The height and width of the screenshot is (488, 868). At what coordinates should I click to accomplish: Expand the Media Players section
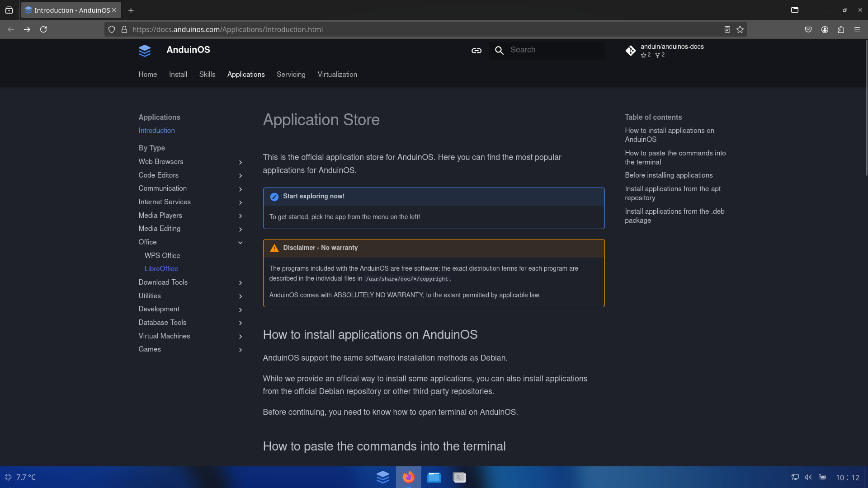(x=190, y=216)
